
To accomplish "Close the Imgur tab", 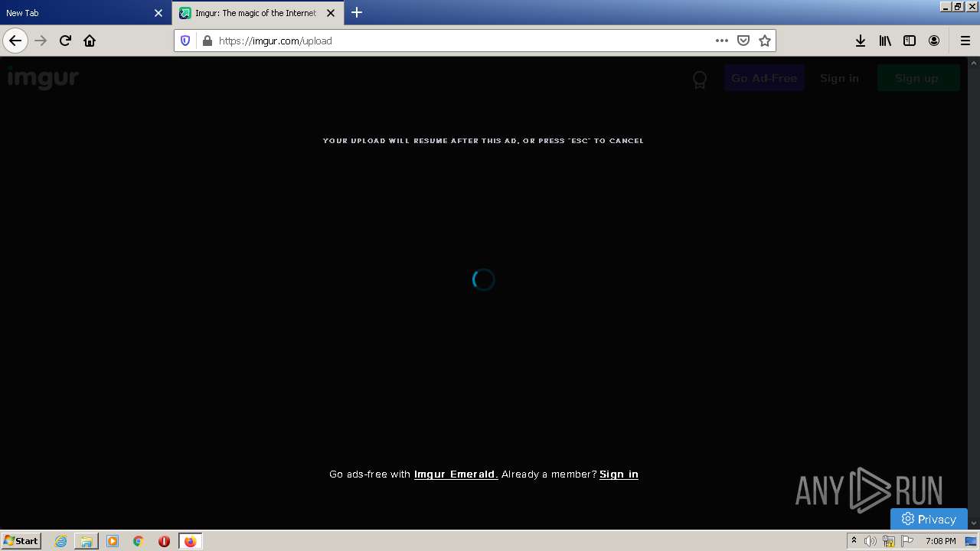I will click(x=331, y=13).
